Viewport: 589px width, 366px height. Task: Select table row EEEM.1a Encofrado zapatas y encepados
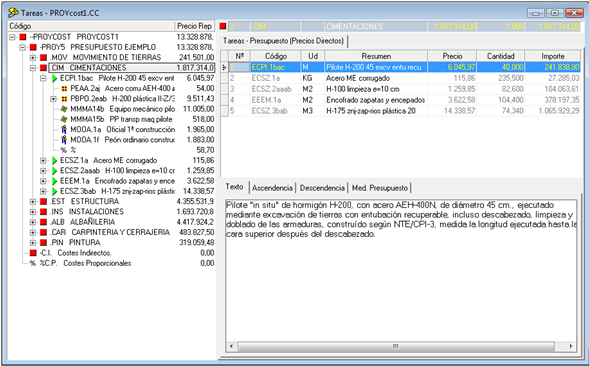400,100
